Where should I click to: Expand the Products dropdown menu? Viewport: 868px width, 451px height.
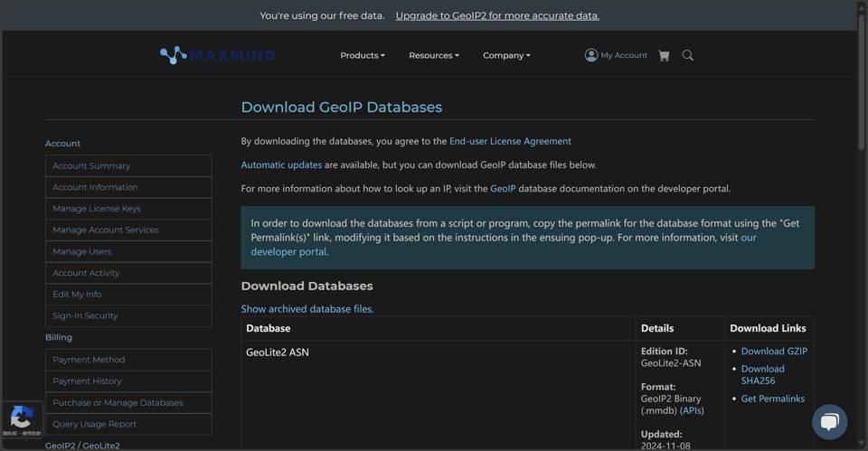362,55
